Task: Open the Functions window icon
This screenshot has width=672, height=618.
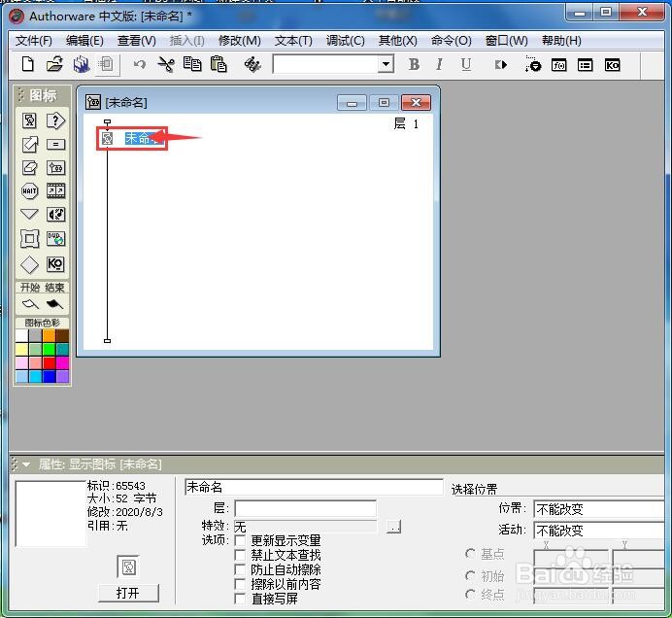Action: 558,65
